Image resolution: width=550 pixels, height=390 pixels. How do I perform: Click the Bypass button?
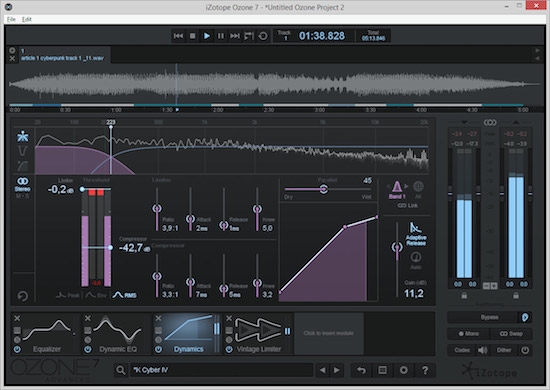click(484, 317)
